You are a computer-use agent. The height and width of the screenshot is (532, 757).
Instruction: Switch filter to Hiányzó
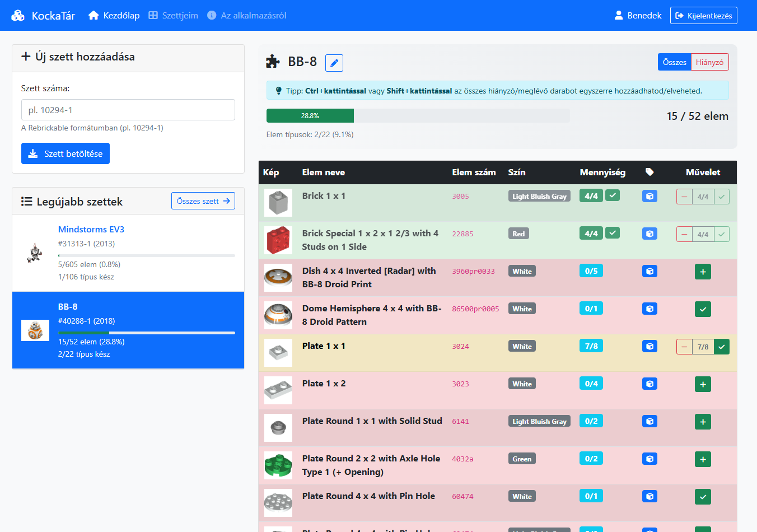[709, 62]
